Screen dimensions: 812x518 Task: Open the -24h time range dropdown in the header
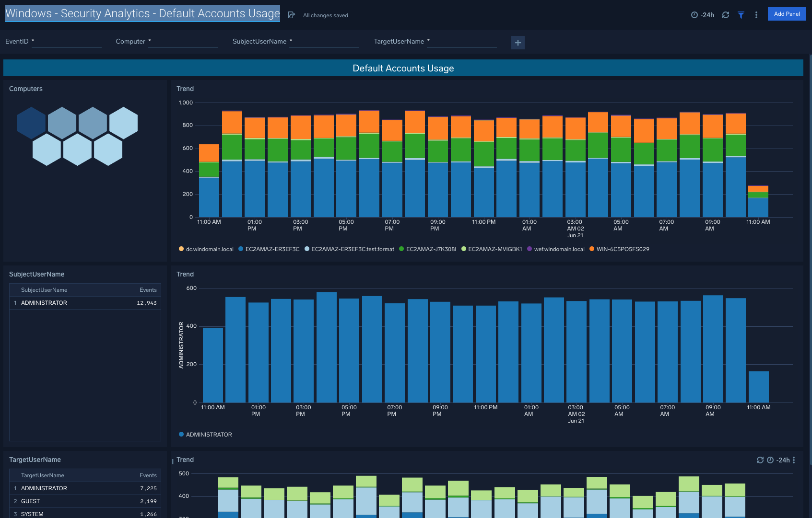pos(706,15)
